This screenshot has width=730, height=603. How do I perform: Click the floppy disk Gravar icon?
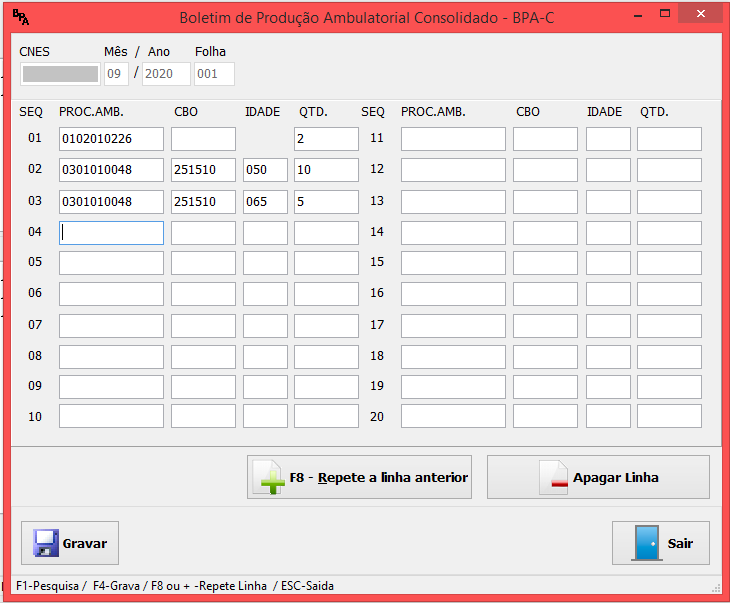tap(46, 543)
